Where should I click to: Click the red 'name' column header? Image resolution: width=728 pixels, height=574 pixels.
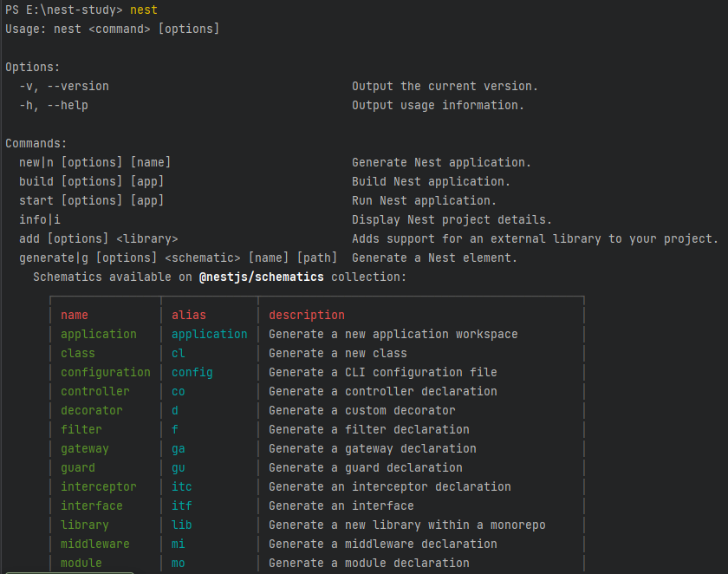point(75,315)
